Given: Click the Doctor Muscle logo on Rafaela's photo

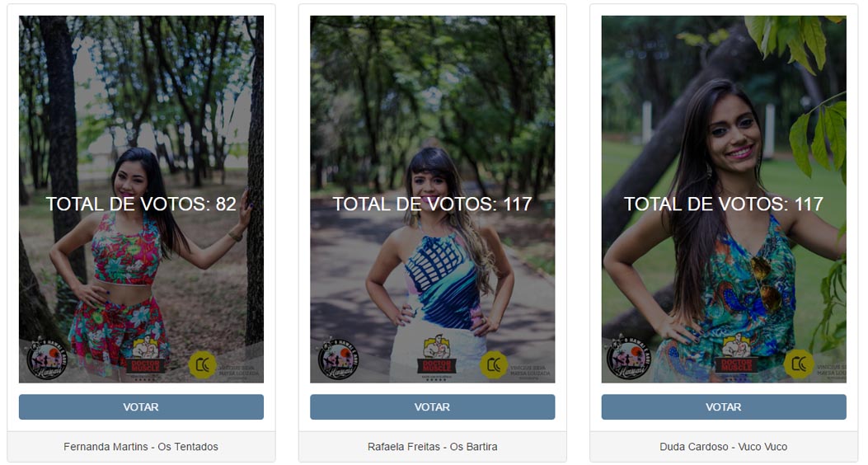Looking at the screenshot, I should pyautogui.click(x=436, y=358).
